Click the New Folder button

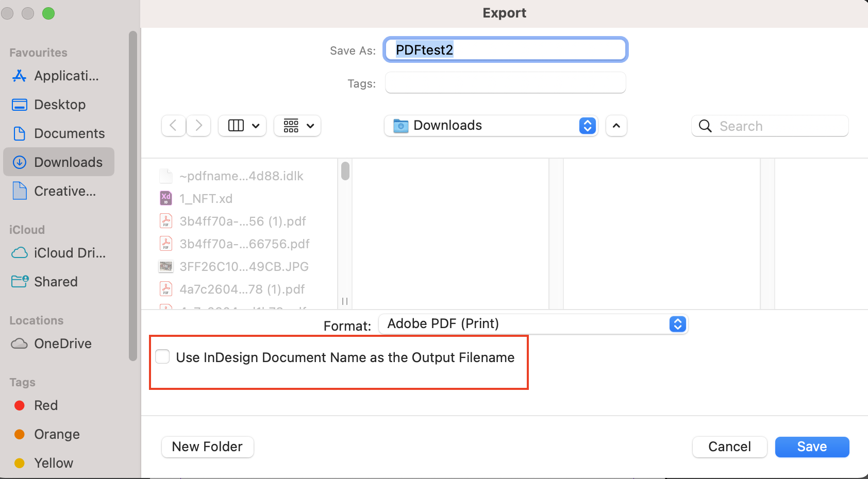pyautogui.click(x=207, y=447)
